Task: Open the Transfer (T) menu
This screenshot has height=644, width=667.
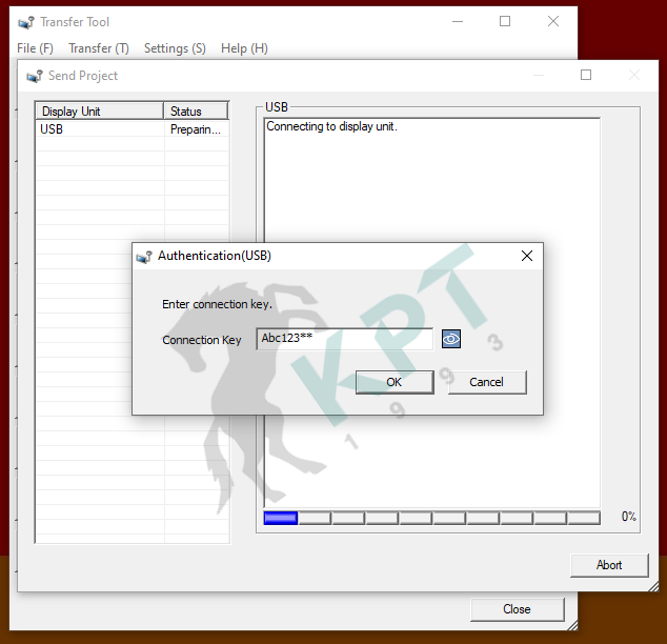Action: click(99, 48)
